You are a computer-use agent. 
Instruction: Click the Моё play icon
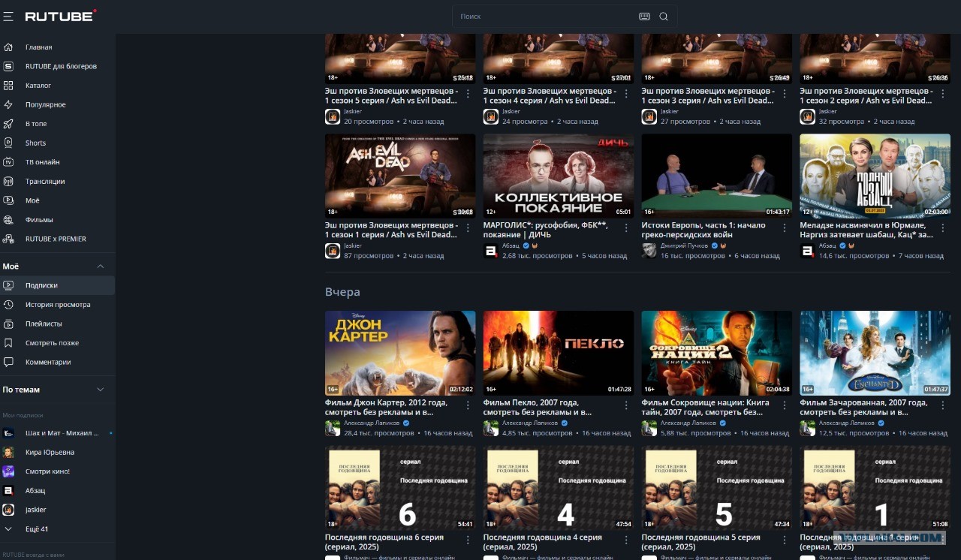8,200
